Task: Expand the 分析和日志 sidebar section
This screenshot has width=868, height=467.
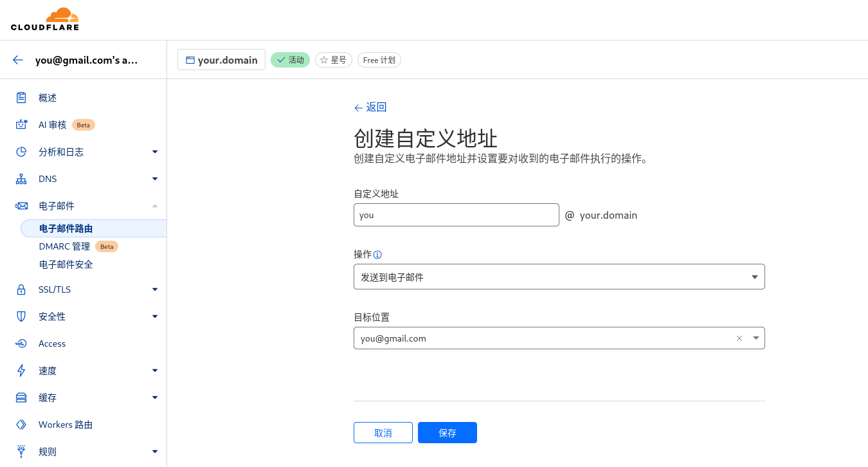Action: (154, 152)
